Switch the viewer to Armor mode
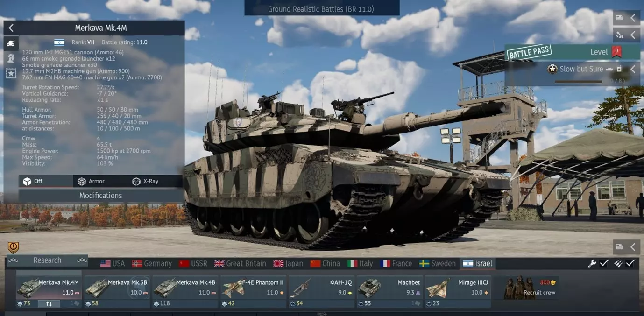The height and width of the screenshot is (316, 644). 100,181
